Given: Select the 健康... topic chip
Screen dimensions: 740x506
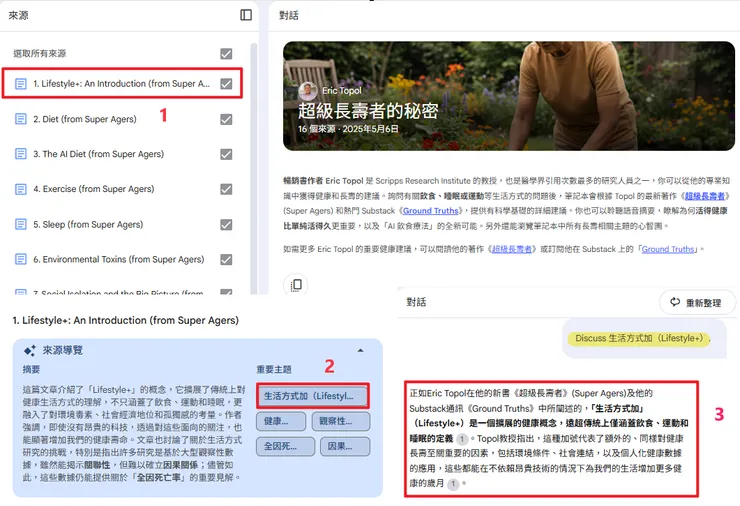Looking at the screenshot, I should tap(281, 421).
